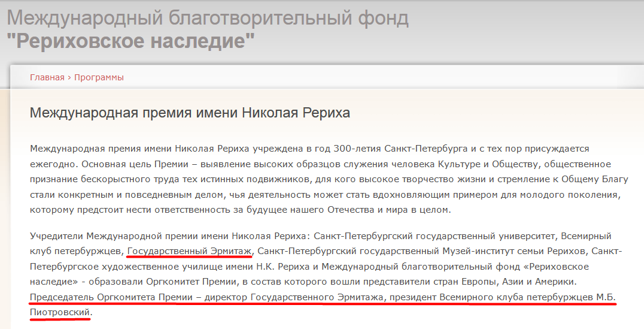Click the text «Санкт-Петербургский государственный университет»
644x329 pixels.
(x=435, y=236)
